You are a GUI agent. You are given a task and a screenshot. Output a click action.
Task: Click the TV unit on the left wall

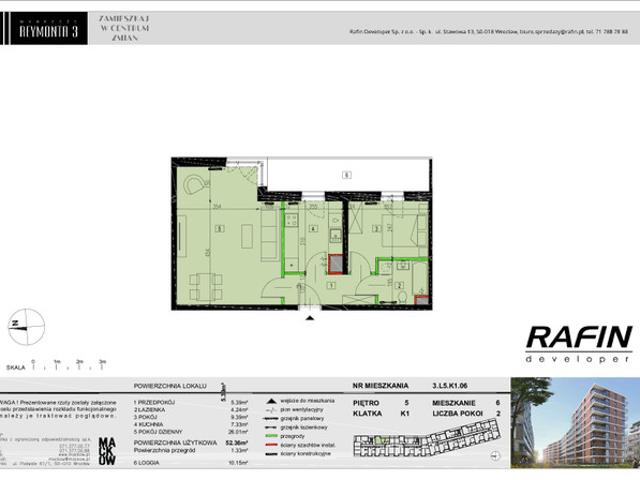[182, 236]
